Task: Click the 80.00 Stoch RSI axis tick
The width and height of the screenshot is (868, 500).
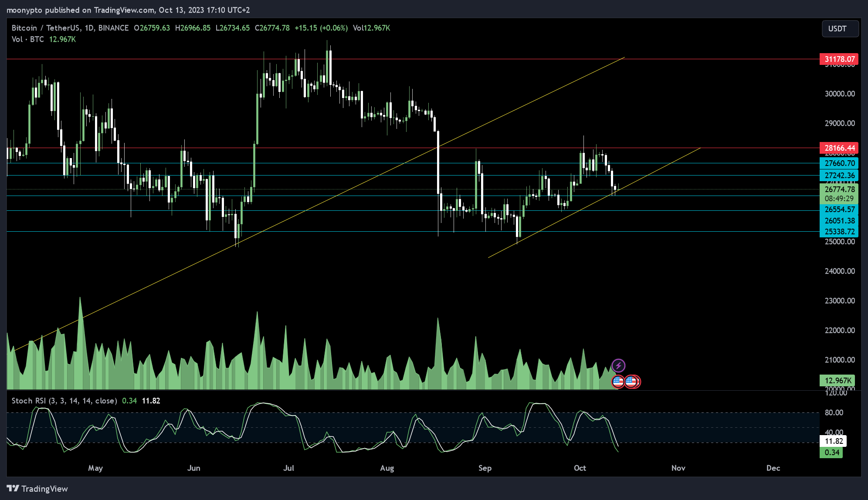Action: click(x=834, y=412)
